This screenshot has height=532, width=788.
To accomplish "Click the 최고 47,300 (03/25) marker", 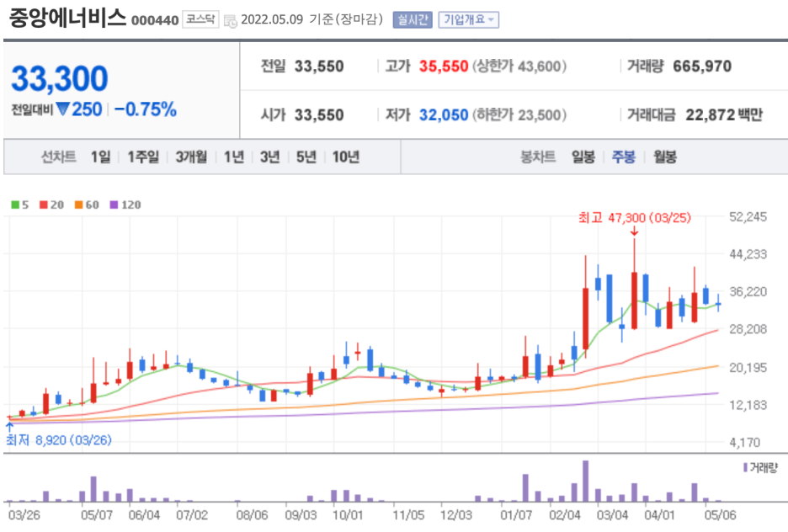I will tap(635, 217).
